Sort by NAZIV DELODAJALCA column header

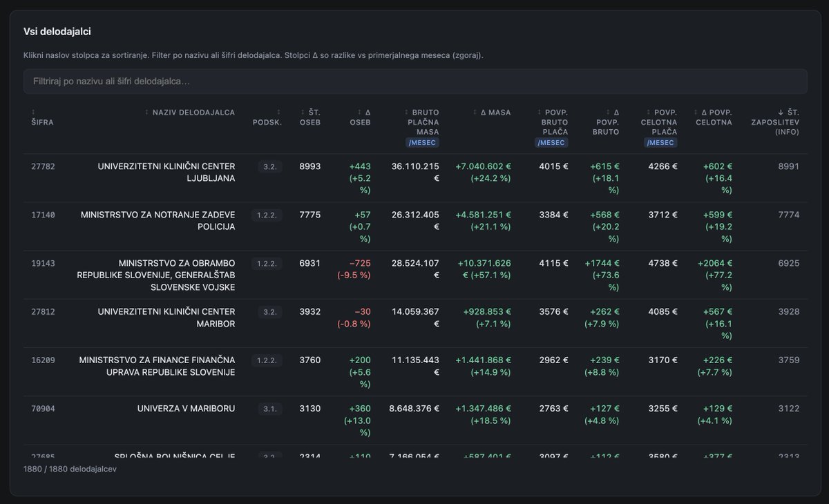[x=190, y=113]
